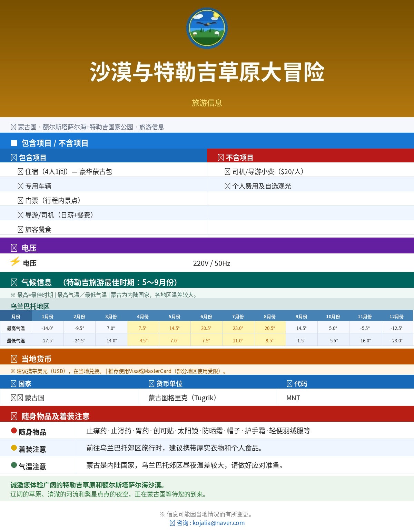Click the 电压 purple section header
The width and height of the screenshot is (414, 532).
tap(207, 246)
